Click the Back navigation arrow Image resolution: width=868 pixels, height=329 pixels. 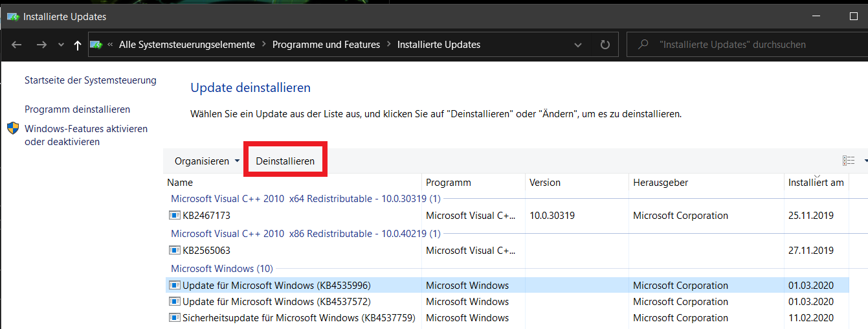coord(17,45)
